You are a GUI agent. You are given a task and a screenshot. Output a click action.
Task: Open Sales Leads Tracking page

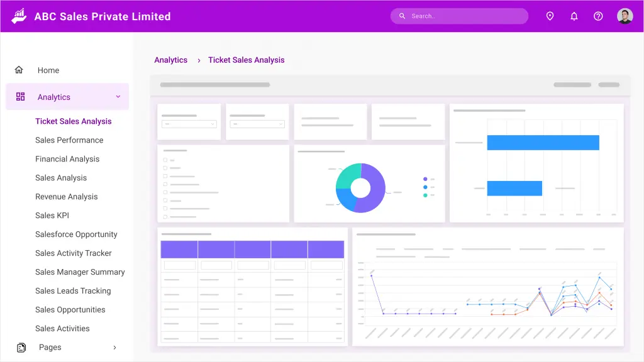pyautogui.click(x=73, y=291)
